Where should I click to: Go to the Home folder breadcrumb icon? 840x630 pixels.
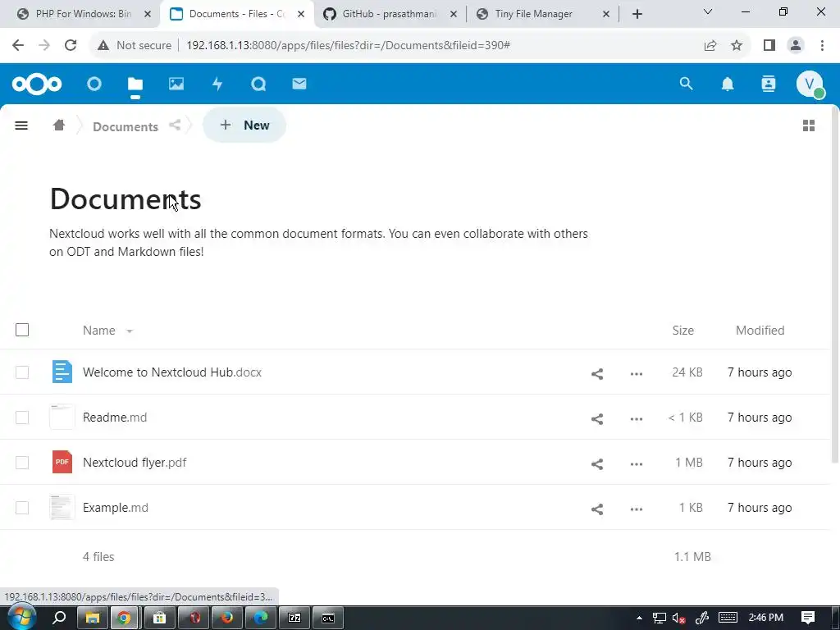[59, 126]
